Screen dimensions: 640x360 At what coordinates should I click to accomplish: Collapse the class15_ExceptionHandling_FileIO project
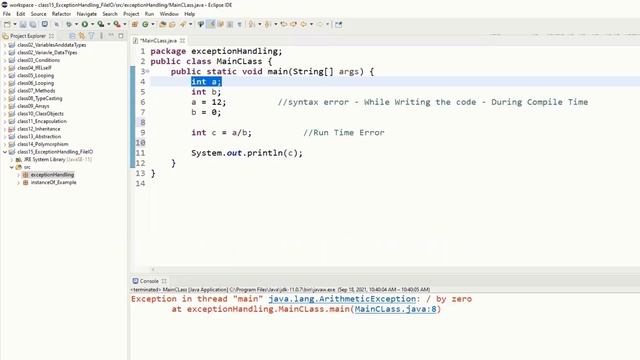point(5,152)
